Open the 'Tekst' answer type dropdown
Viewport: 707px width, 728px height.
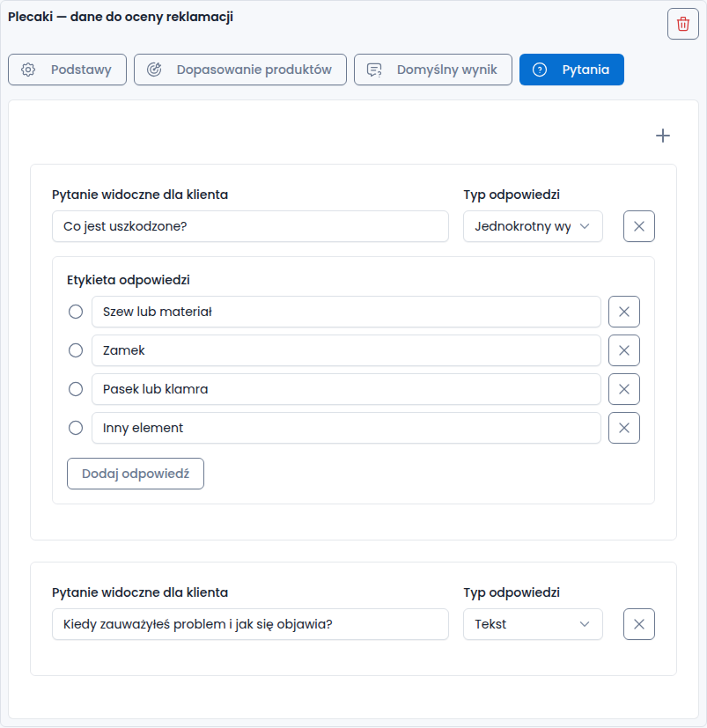click(533, 624)
